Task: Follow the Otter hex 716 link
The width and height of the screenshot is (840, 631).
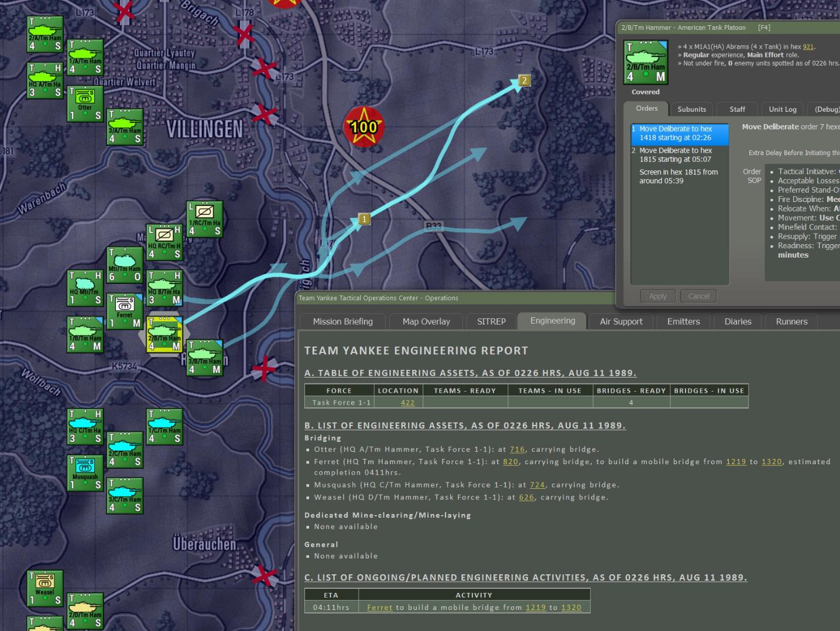Action: click(517, 450)
